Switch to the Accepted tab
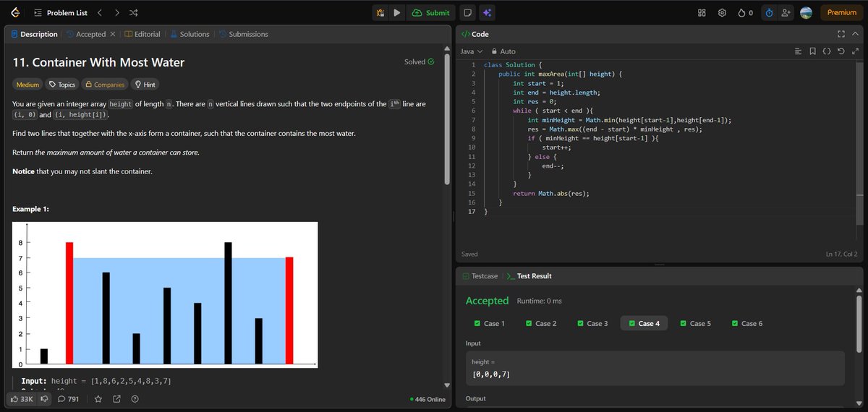Viewport: 868px width, 412px height. (85, 34)
